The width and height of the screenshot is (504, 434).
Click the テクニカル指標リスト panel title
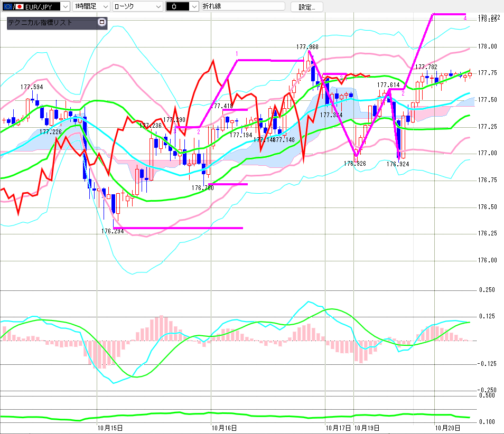[x=40, y=23]
